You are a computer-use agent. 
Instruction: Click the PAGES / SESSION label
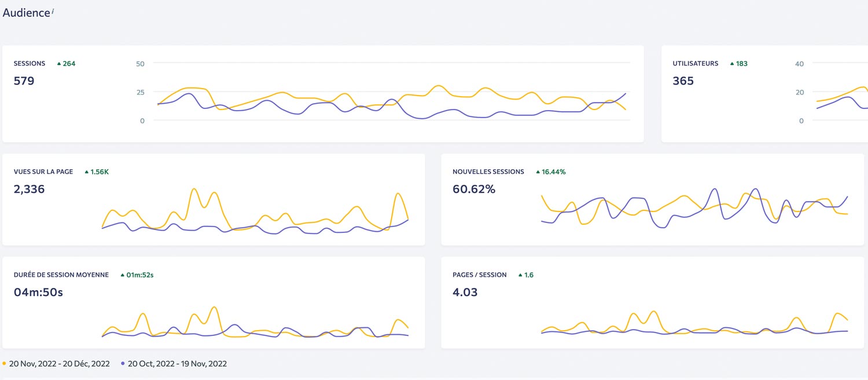point(480,275)
